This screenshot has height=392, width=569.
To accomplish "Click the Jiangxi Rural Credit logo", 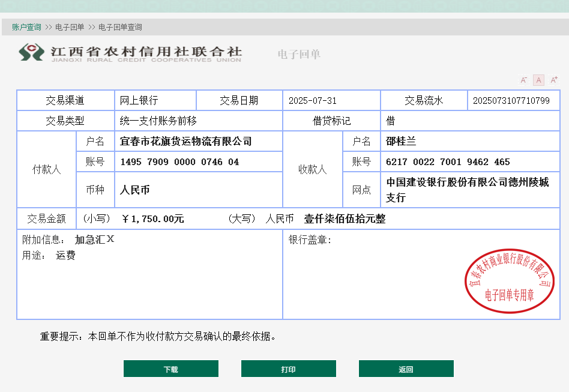I will coord(130,53).
